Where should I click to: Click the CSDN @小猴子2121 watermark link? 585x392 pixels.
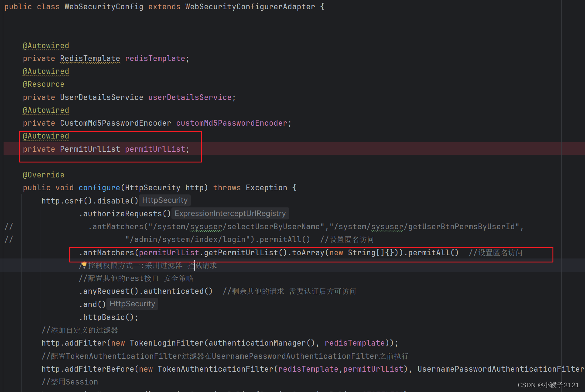pos(548,385)
